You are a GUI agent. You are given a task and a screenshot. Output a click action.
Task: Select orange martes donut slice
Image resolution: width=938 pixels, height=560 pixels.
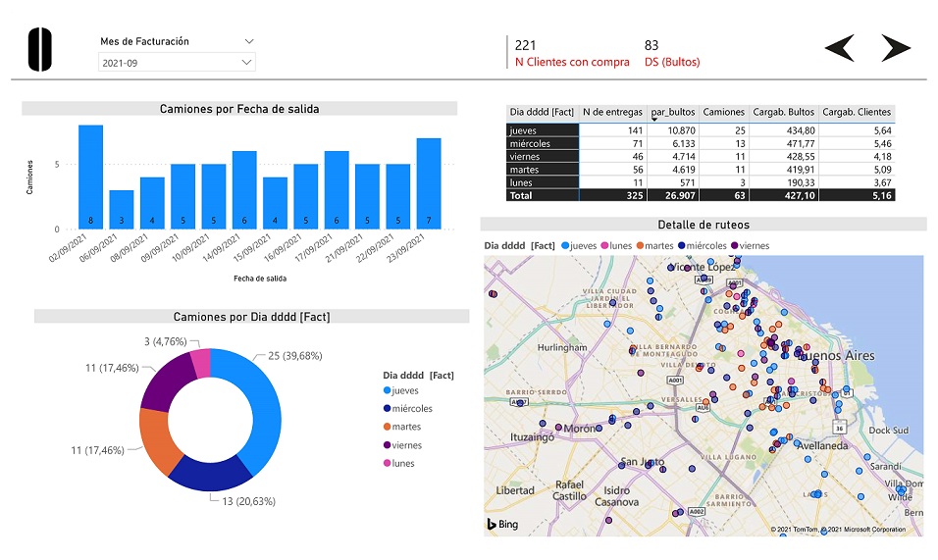pos(157,441)
